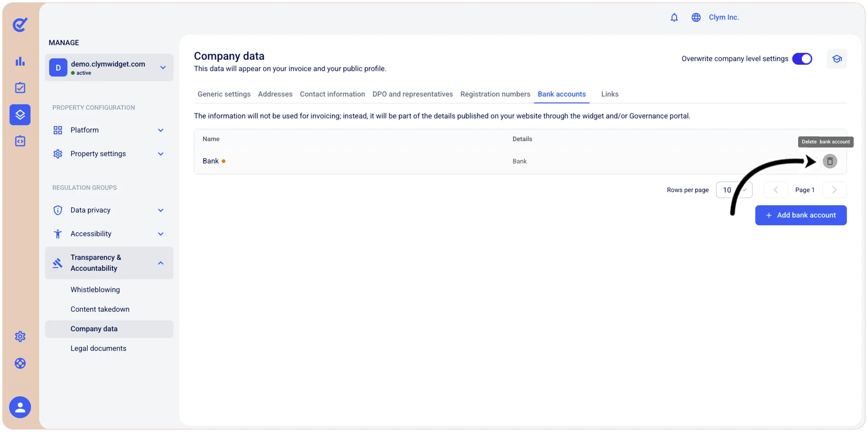
Task: Select the Bank accounts tab
Action: click(561, 94)
